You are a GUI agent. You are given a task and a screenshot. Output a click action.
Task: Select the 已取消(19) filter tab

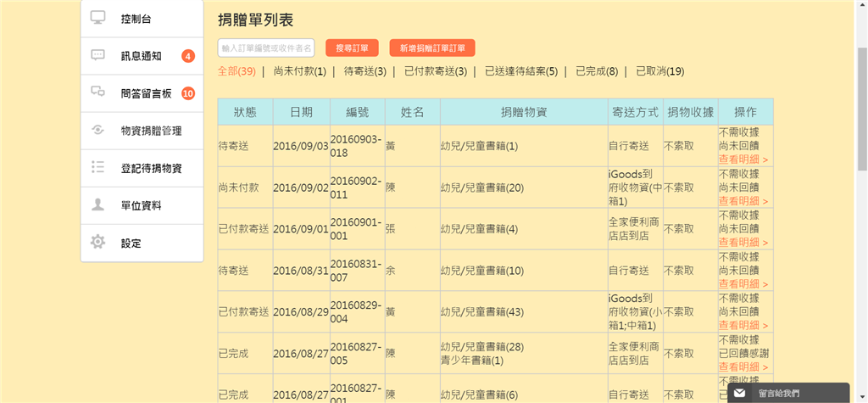(x=659, y=71)
